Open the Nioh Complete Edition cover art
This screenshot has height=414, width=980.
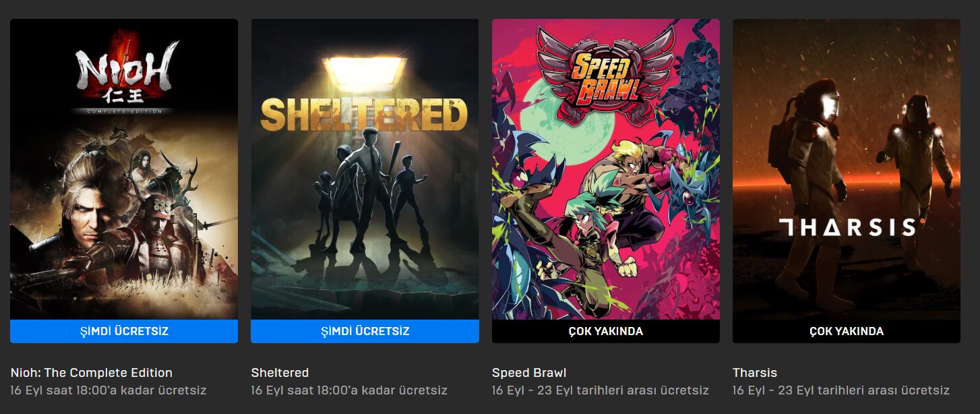124,169
